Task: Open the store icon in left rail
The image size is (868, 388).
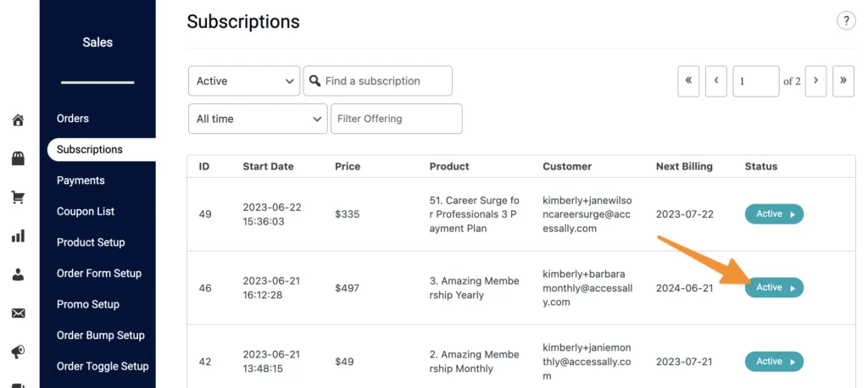Action: [18, 158]
